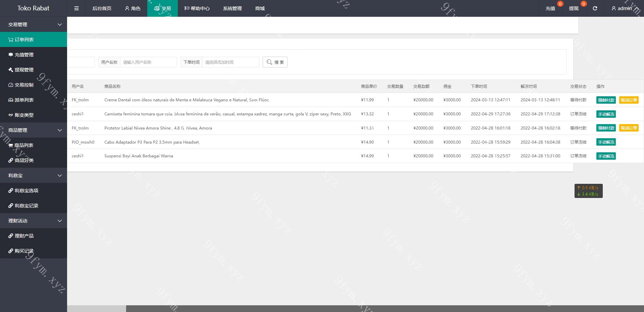
Task: Select the 交易 top menu
Action: click(162, 8)
